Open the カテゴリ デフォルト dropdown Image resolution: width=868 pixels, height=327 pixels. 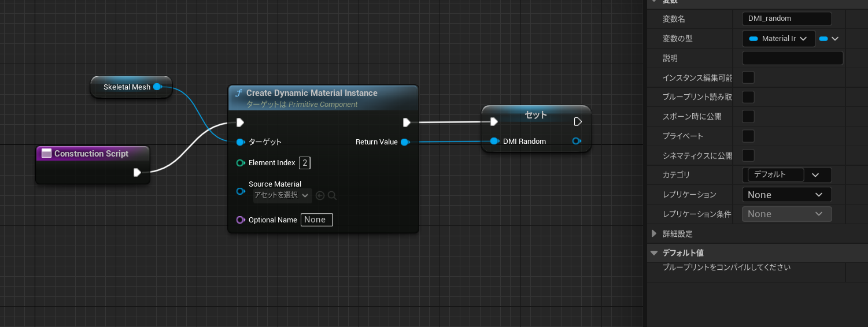tap(786, 174)
